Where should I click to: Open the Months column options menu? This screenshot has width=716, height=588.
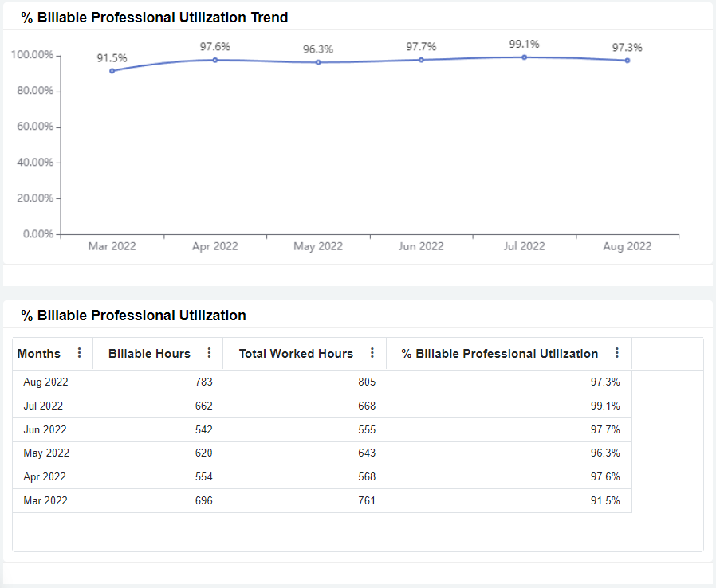coord(78,353)
